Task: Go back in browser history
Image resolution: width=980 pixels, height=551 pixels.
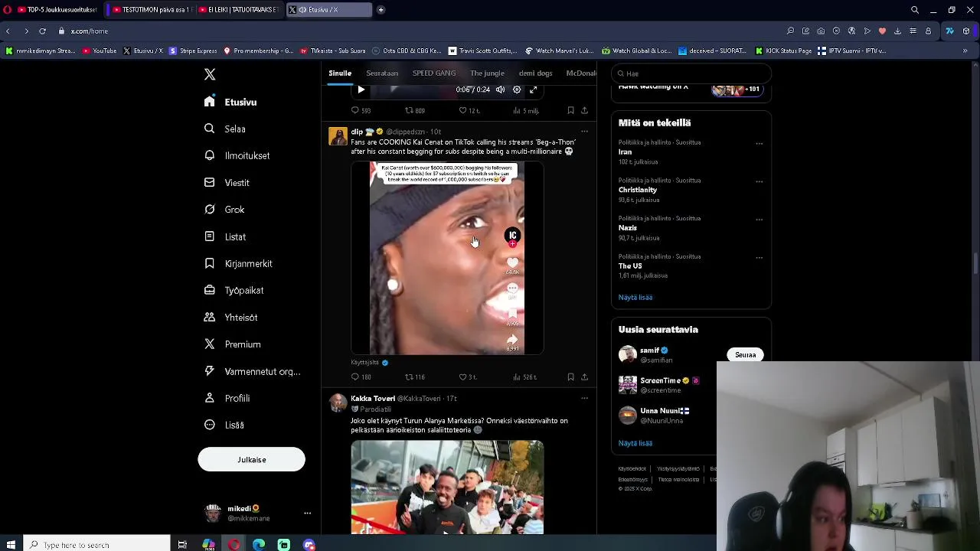Action: pyautogui.click(x=8, y=31)
